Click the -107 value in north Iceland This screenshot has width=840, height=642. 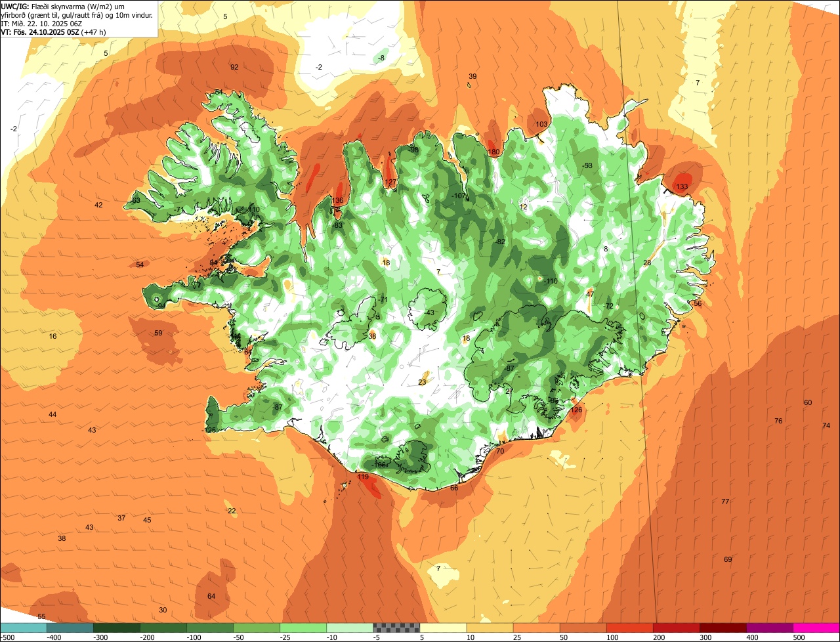point(459,196)
